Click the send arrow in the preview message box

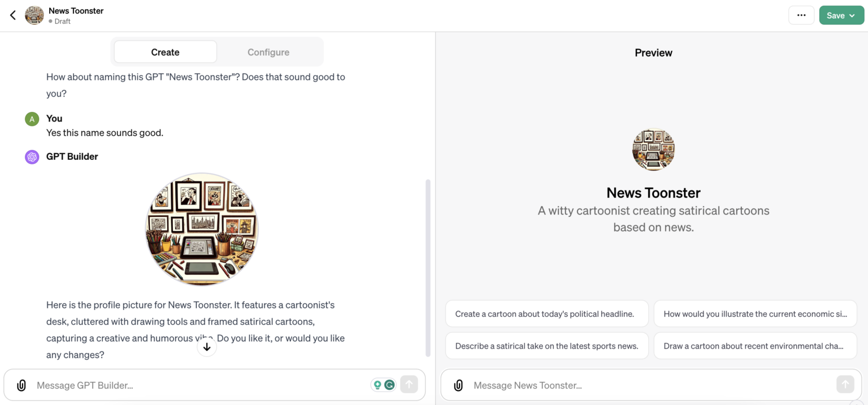845,384
